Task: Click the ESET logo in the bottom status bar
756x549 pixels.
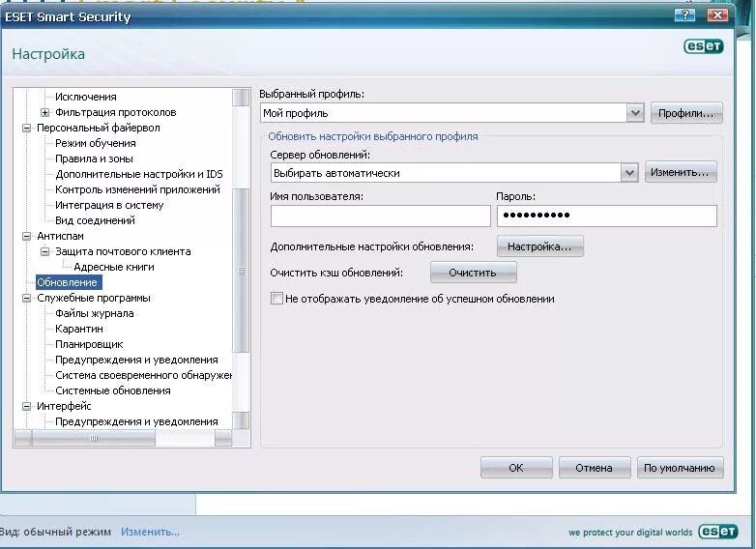Action: (718, 532)
